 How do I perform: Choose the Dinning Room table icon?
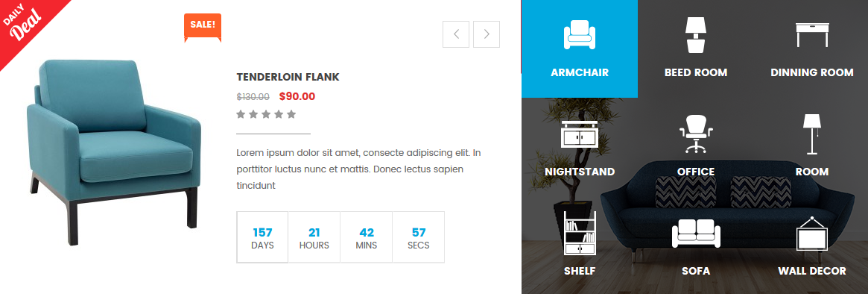(x=812, y=35)
